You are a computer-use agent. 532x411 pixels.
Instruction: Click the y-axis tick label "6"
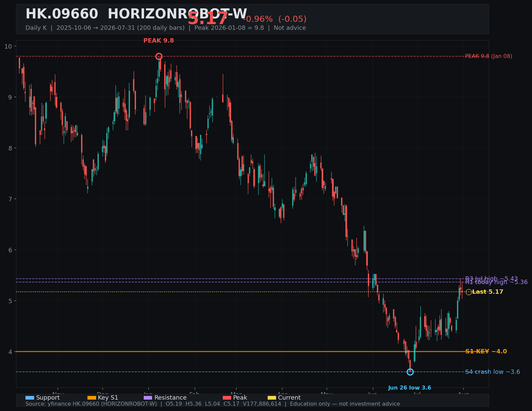[x=10, y=250]
